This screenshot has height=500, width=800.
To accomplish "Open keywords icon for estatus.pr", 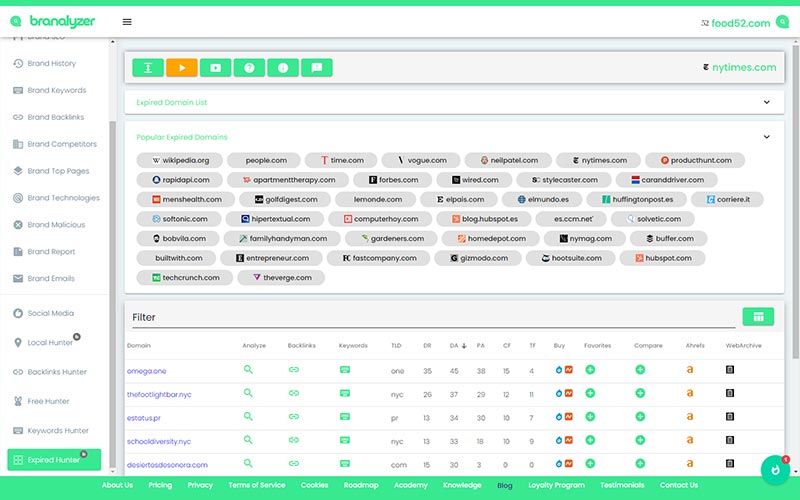I will (345, 416).
